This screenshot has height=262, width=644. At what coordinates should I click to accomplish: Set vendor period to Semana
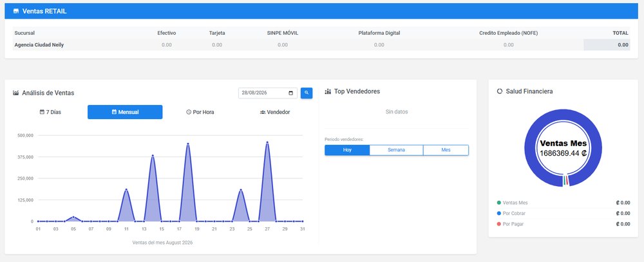(x=396, y=150)
